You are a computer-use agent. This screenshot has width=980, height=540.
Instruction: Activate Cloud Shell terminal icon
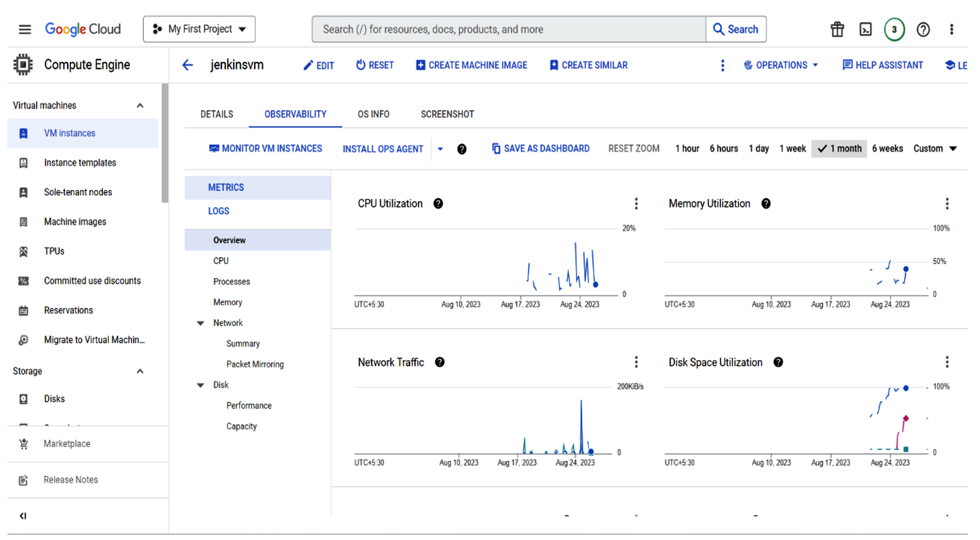865,29
